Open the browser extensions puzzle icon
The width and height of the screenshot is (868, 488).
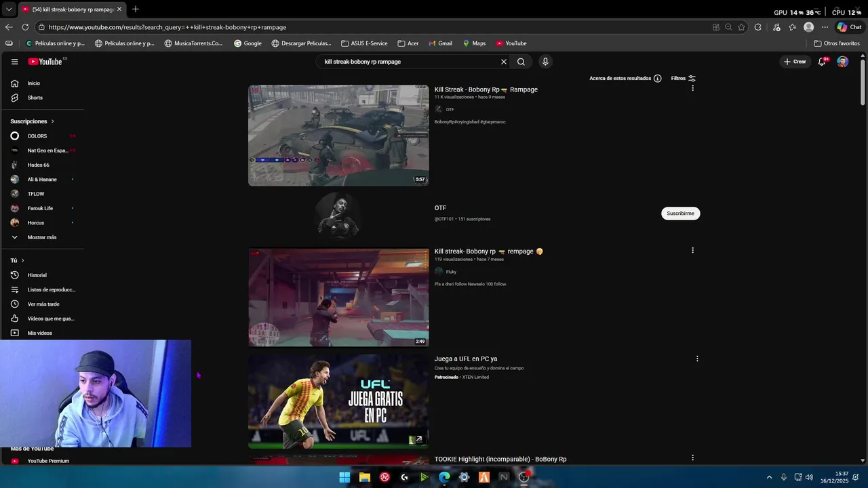click(x=758, y=27)
